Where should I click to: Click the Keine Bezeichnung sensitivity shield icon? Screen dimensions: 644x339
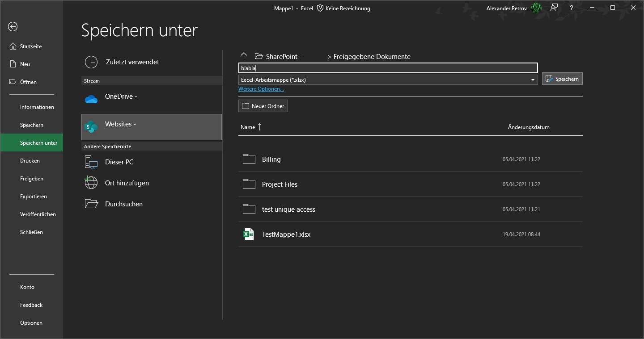coord(320,8)
